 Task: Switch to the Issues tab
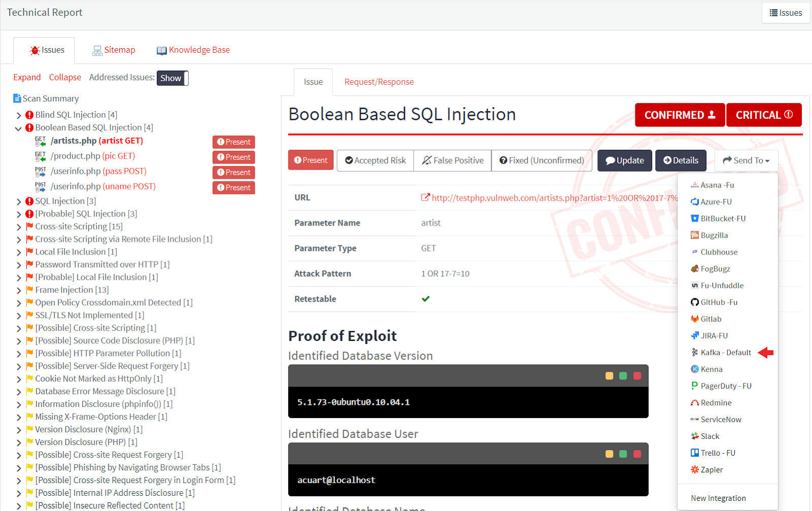(x=44, y=50)
